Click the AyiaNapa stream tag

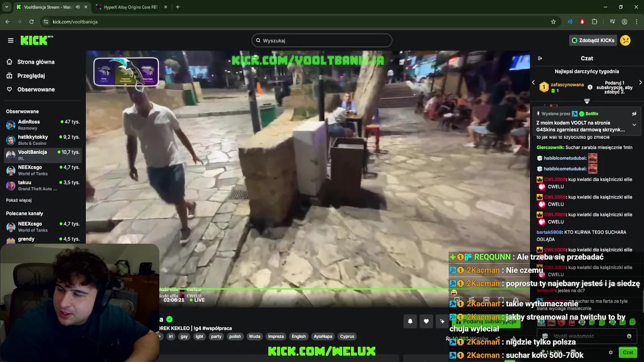(x=323, y=336)
